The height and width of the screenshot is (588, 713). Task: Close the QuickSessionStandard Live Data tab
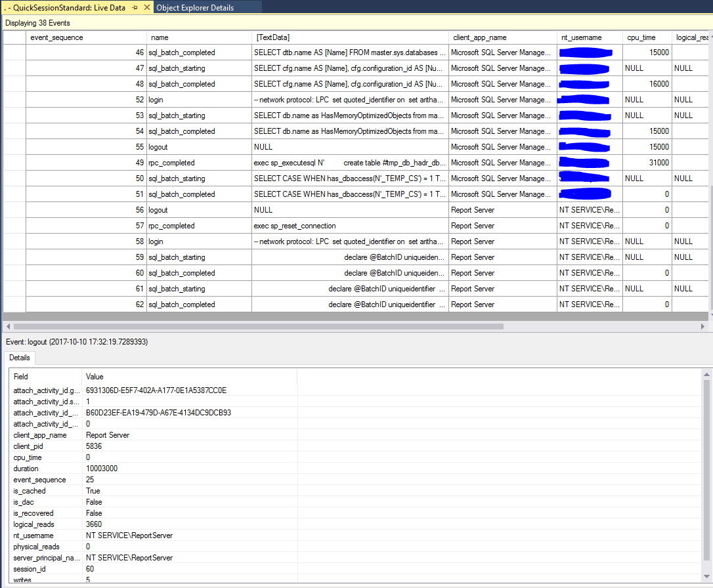tap(146, 8)
